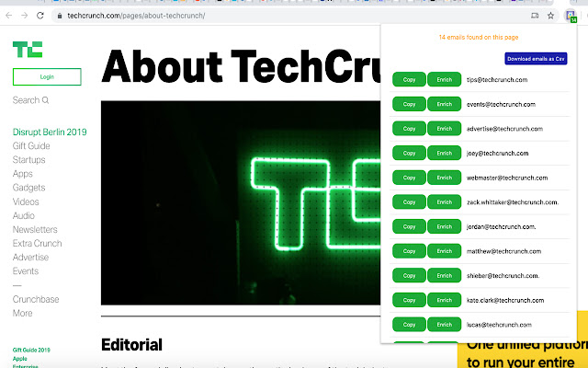
Task: Open Crunchbase link
Action: click(36, 299)
